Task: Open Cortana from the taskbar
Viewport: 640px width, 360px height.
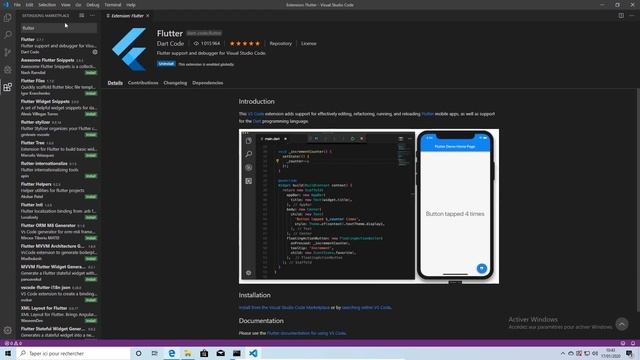Action: click(138, 353)
